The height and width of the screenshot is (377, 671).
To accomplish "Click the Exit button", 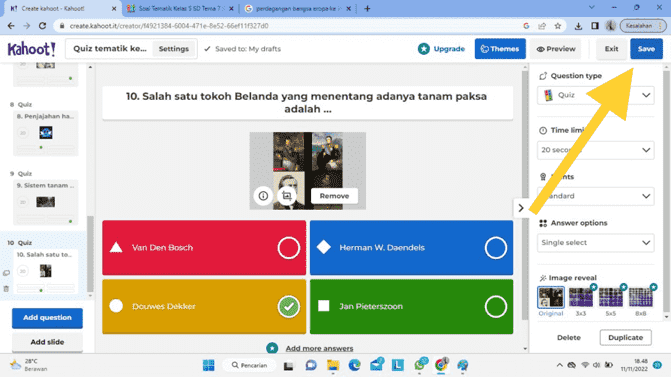I will pos(611,49).
